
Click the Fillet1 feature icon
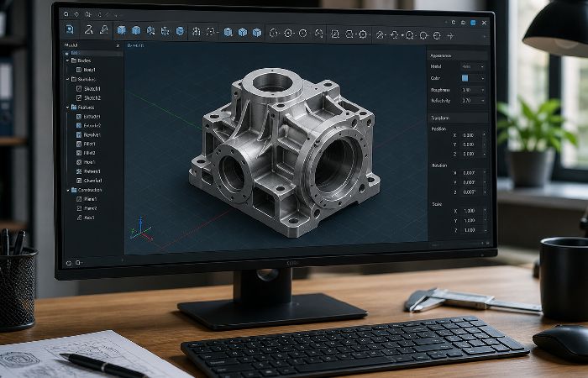(79, 144)
